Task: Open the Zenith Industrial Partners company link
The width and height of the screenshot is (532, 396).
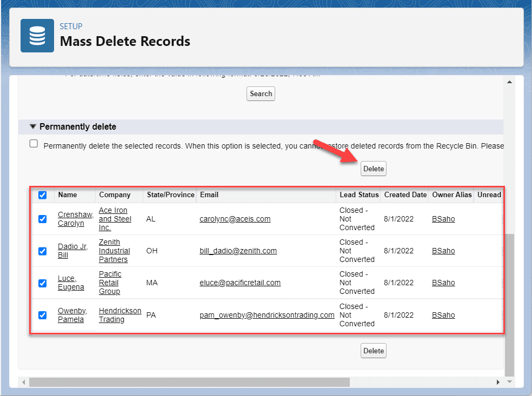Action: click(x=114, y=251)
